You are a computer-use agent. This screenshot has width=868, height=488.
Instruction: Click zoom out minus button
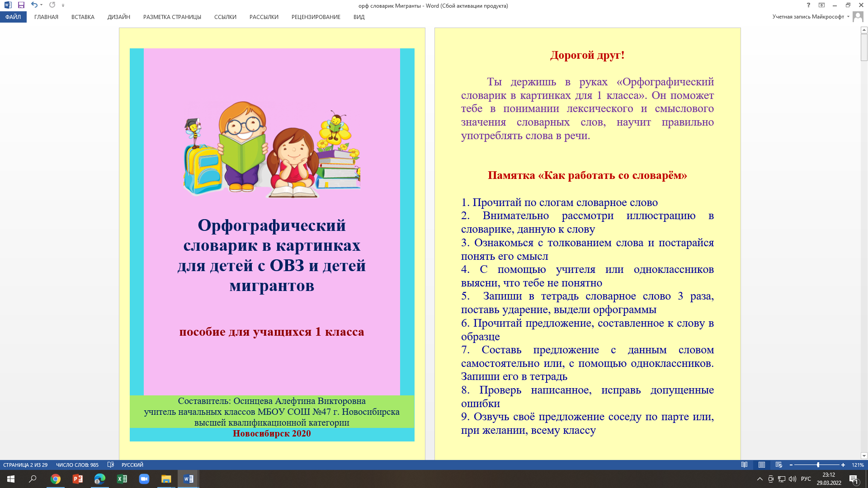[791, 465]
